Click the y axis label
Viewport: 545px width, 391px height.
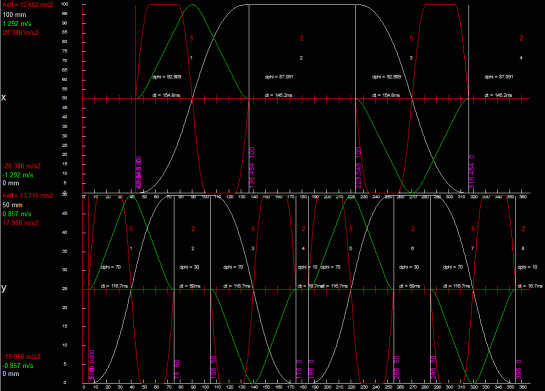coord(3,288)
